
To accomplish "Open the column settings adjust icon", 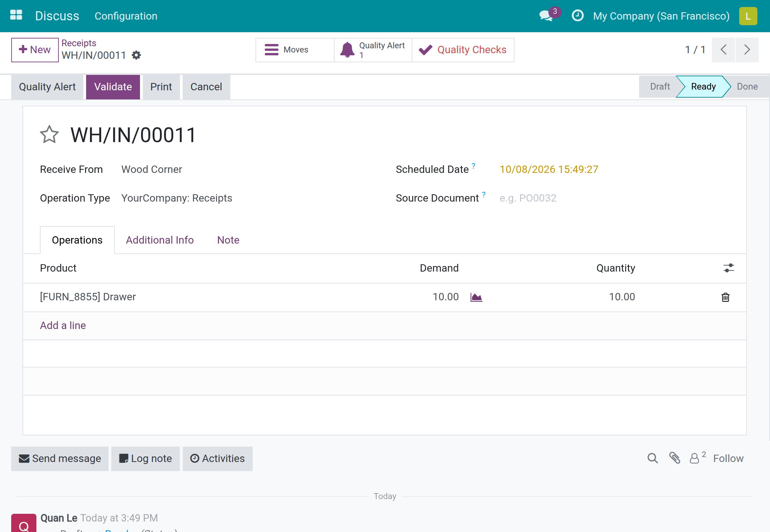I will point(729,268).
